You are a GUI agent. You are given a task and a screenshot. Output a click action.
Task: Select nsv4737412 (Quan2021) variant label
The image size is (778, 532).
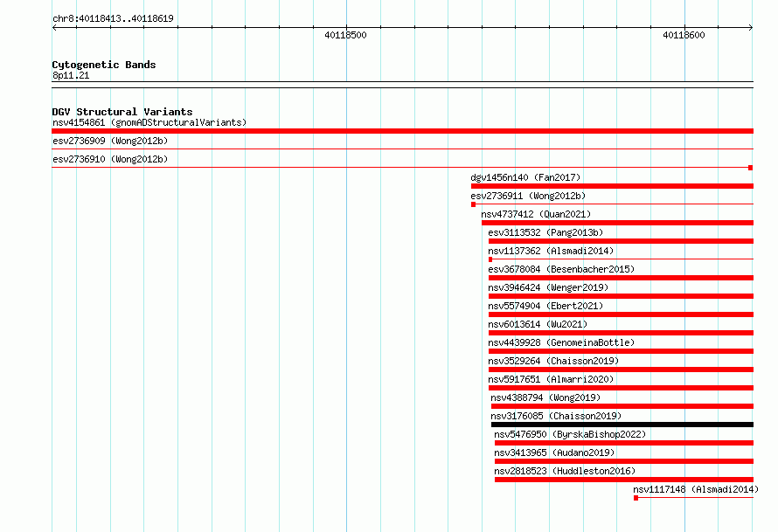(536, 214)
